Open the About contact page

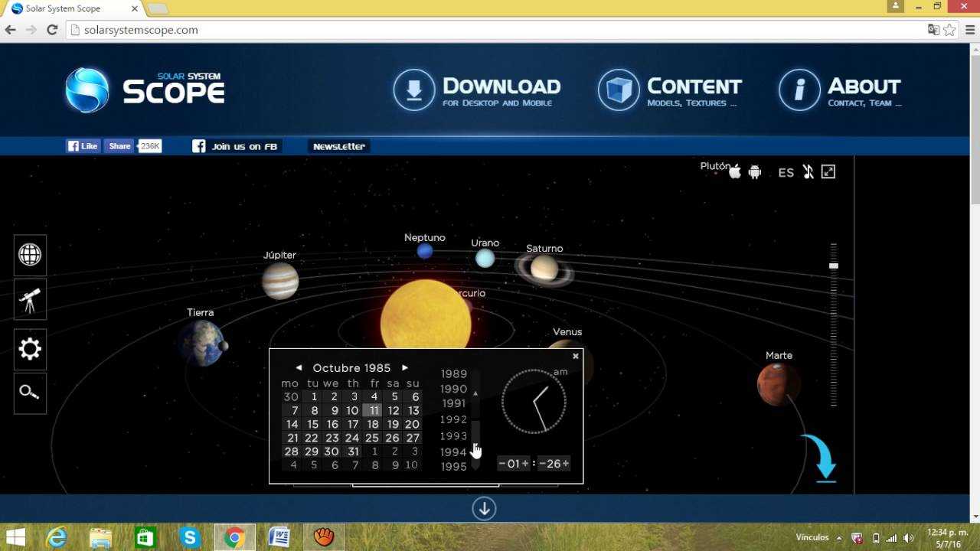[841, 90]
